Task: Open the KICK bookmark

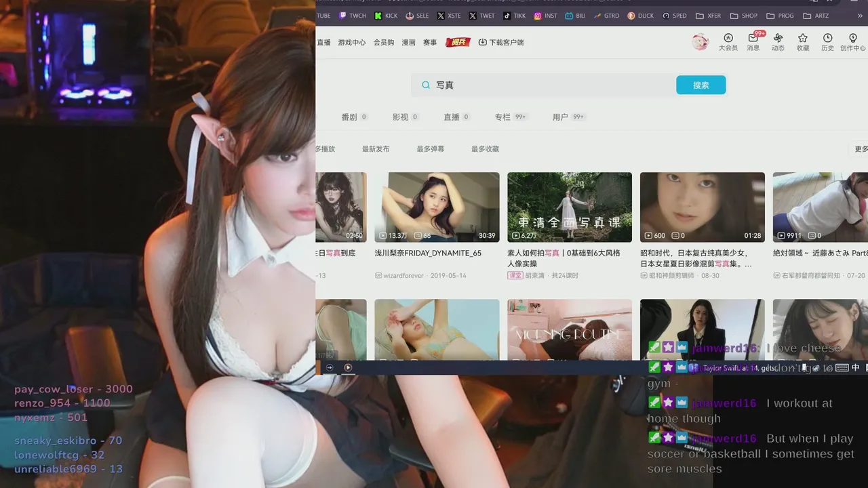Action: pos(386,16)
